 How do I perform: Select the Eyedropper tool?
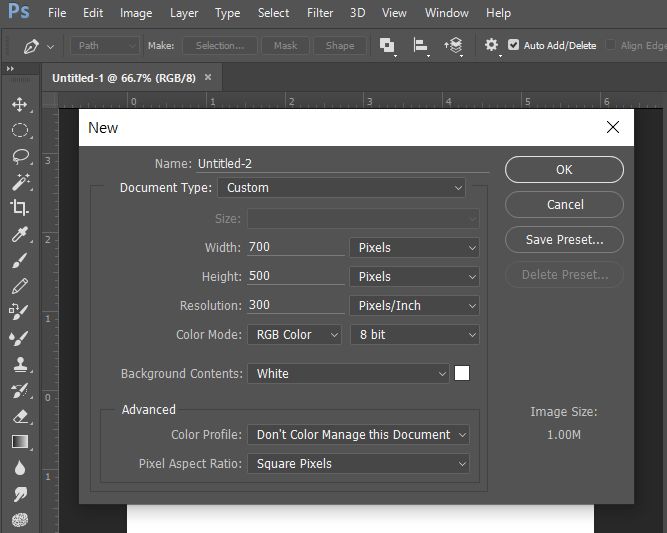pyautogui.click(x=20, y=234)
